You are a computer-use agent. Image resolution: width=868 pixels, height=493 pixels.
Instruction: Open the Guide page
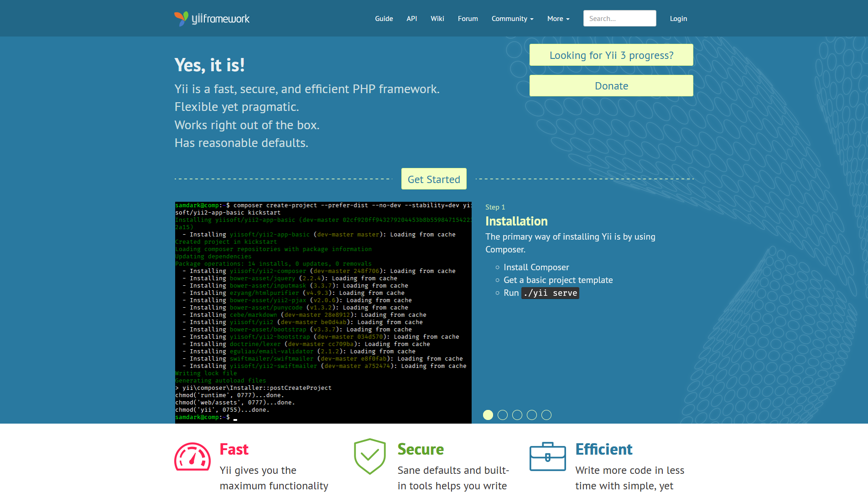384,19
